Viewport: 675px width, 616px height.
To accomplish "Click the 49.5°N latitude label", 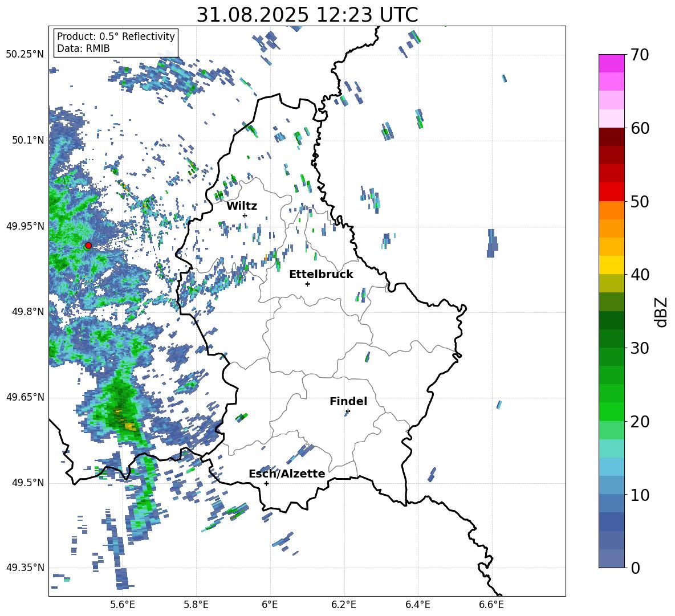I will [x=28, y=483].
